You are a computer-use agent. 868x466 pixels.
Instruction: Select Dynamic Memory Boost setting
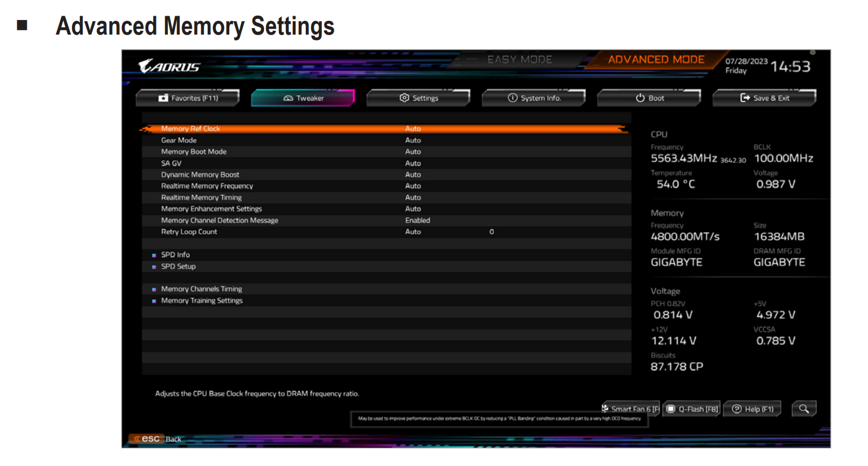pyautogui.click(x=386, y=175)
